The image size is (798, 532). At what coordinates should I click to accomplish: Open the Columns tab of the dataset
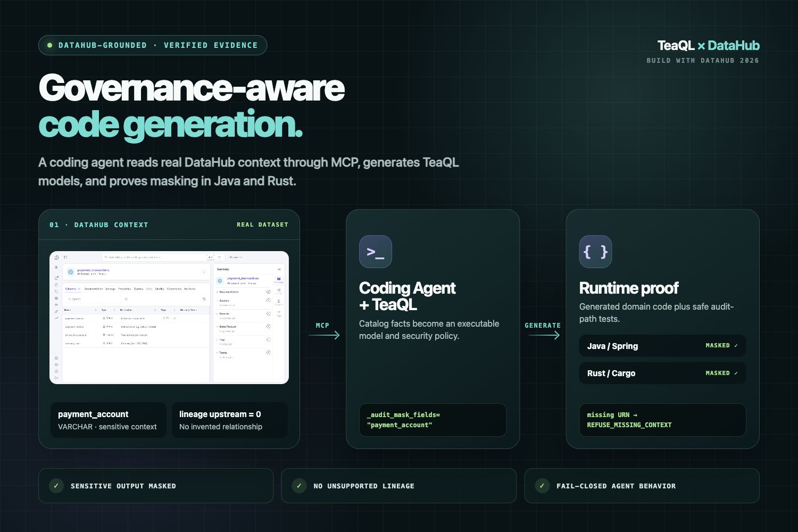tap(72, 289)
